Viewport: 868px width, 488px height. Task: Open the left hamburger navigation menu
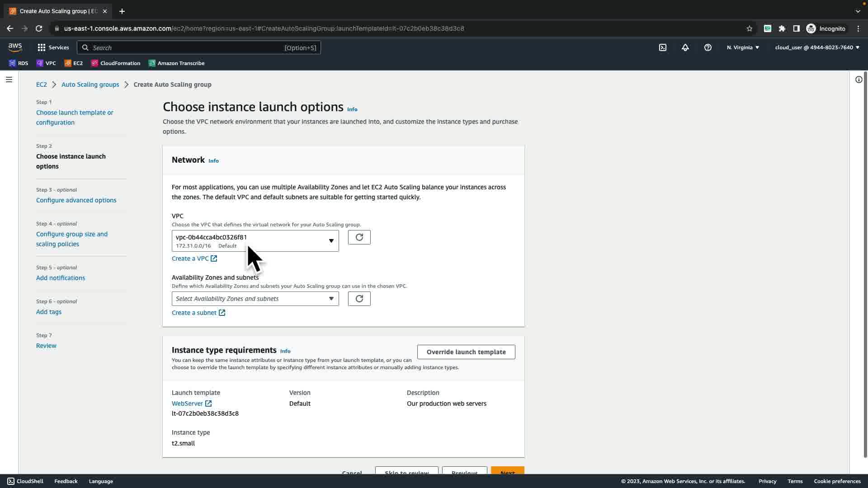[x=9, y=80]
